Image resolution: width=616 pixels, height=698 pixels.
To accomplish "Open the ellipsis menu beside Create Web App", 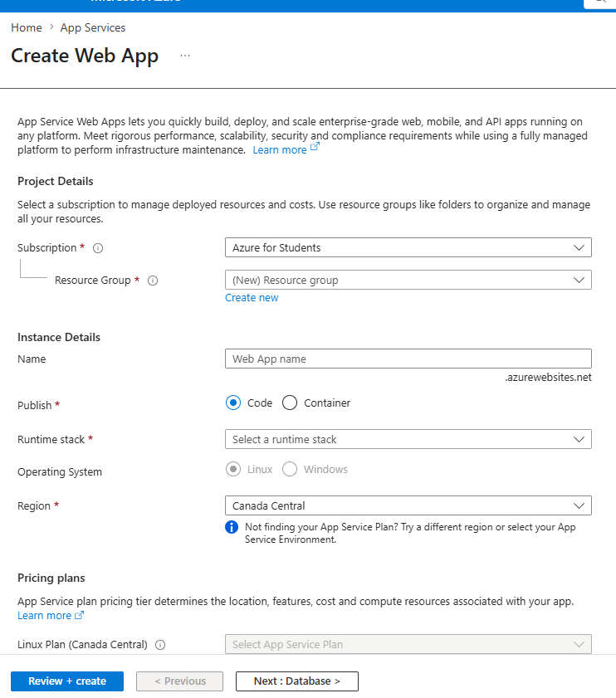I will click(x=185, y=56).
